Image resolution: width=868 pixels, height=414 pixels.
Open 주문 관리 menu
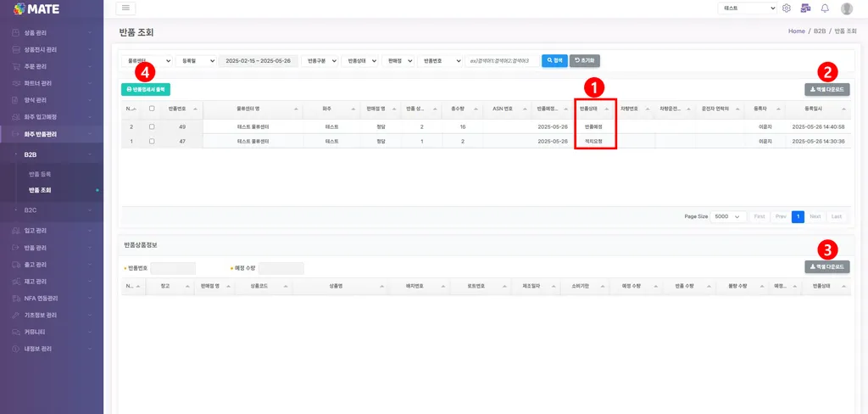click(52, 66)
